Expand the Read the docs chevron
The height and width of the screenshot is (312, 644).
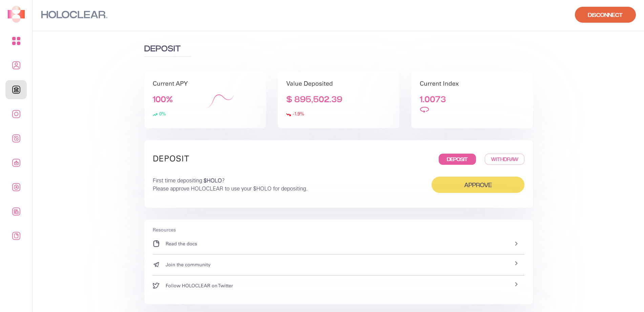pyautogui.click(x=516, y=244)
